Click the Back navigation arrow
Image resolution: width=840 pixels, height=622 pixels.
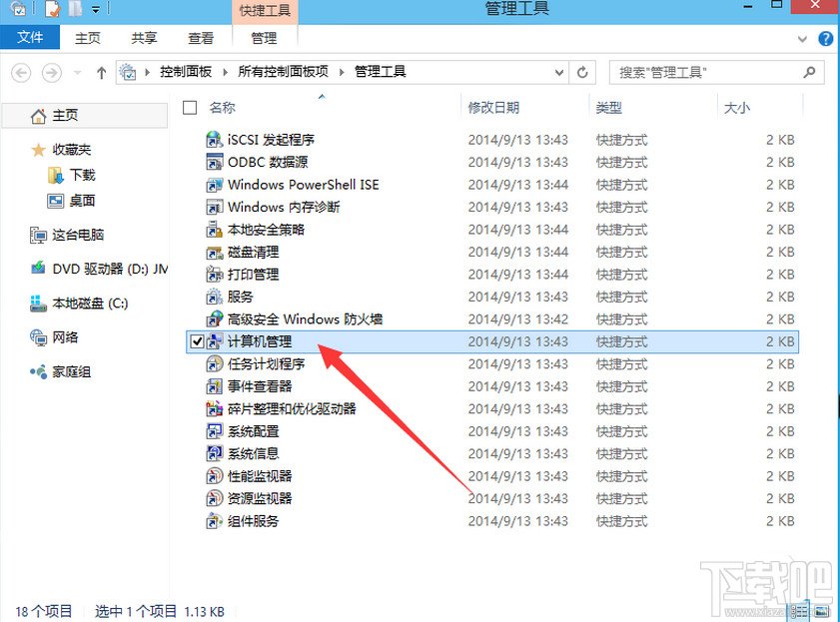20,72
